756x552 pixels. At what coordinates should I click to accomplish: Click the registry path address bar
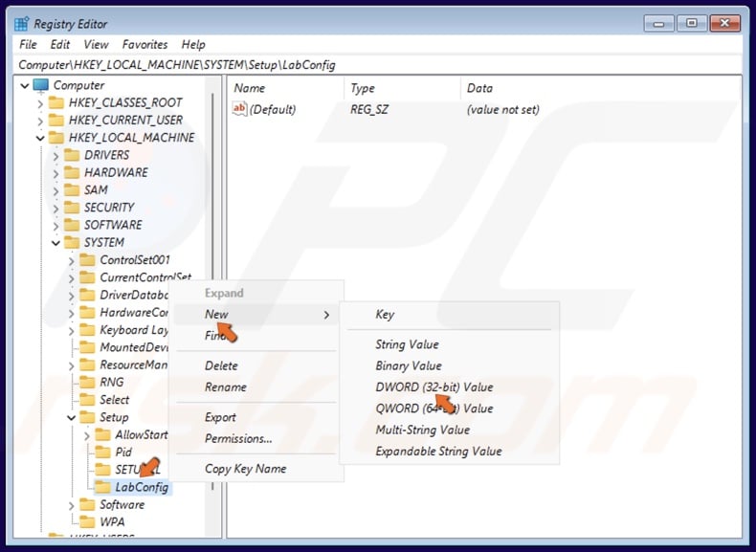click(x=378, y=65)
